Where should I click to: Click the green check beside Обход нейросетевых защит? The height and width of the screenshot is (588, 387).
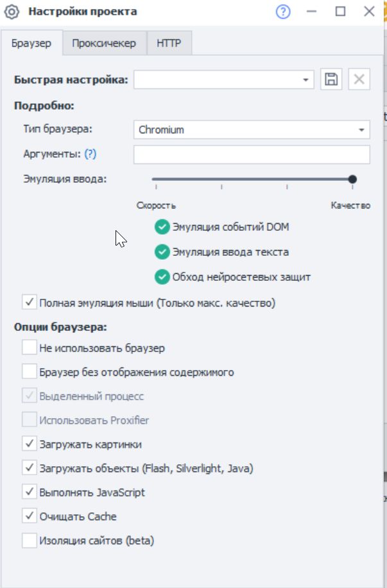[x=162, y=277]
